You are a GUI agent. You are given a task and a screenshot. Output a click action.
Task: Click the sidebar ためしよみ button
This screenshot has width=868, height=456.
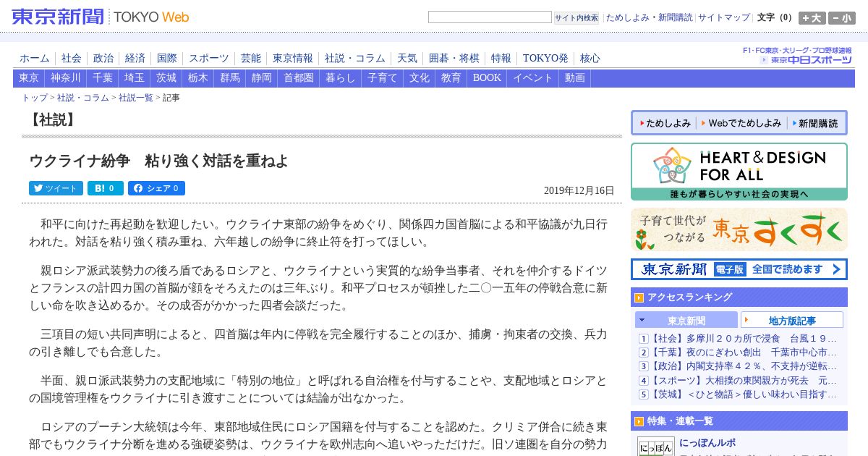664,123
